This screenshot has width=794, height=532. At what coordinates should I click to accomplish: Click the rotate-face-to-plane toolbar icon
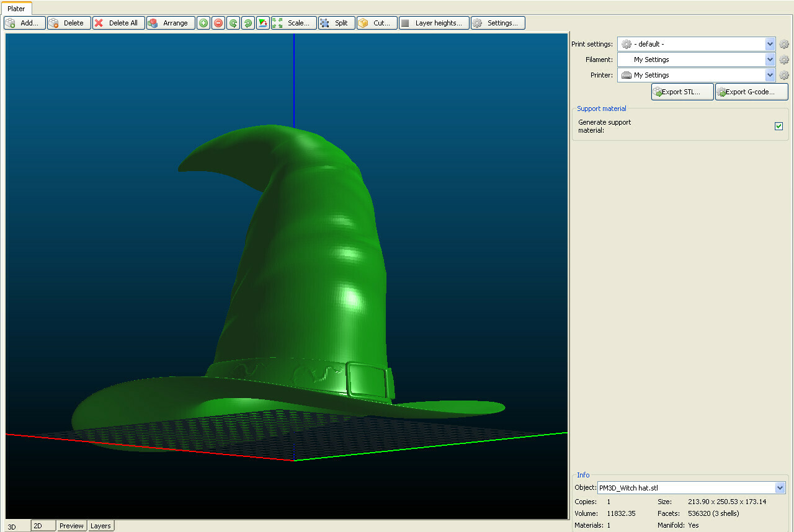[263, 23]
